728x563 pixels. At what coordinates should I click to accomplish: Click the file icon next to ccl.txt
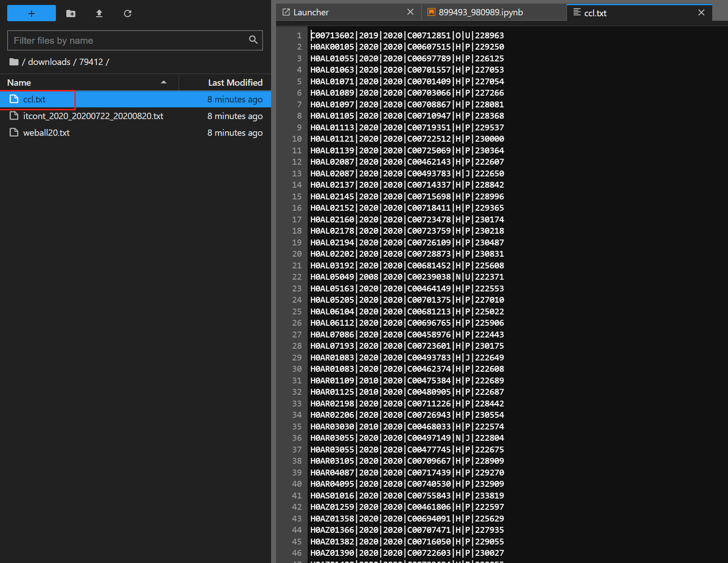point(14,99)
